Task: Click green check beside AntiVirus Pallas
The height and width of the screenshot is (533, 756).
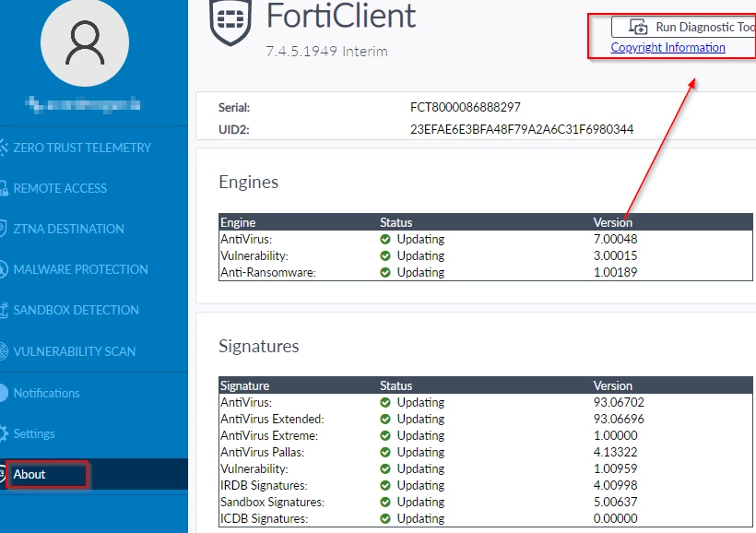Action: 384,453
